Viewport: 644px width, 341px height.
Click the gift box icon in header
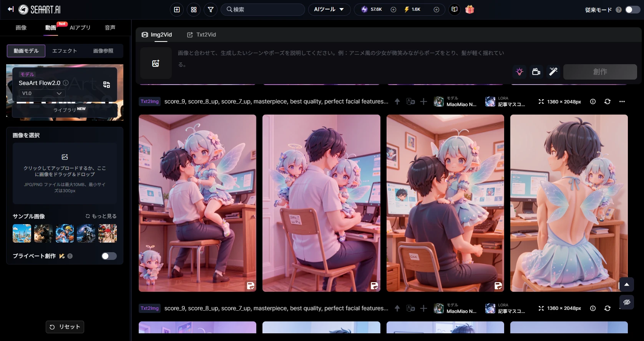[x=469, y=10]
